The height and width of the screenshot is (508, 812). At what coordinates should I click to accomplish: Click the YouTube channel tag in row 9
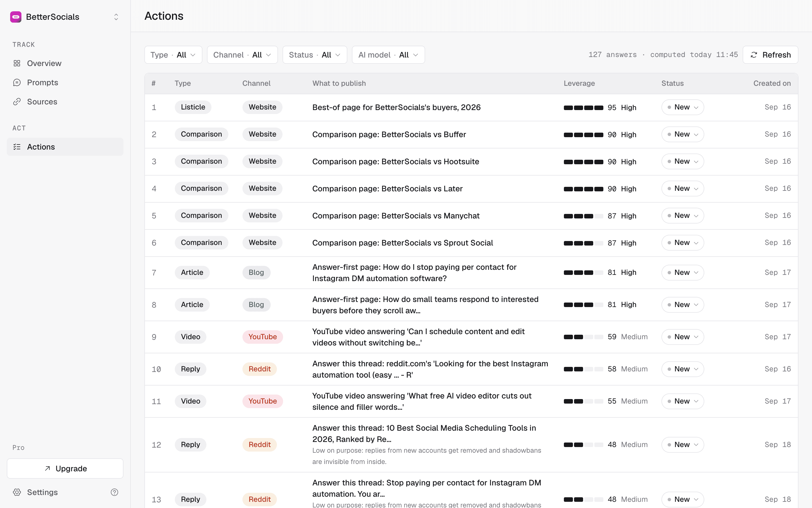[x=262, y=337]
